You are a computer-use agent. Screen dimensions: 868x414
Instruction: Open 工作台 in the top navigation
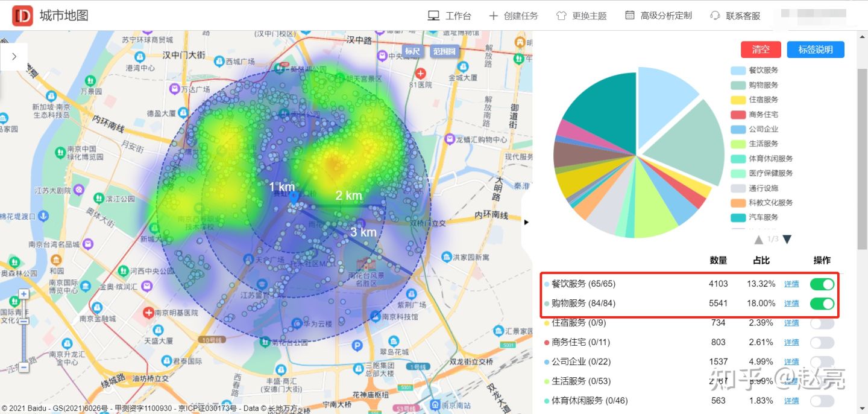point(449,16)
